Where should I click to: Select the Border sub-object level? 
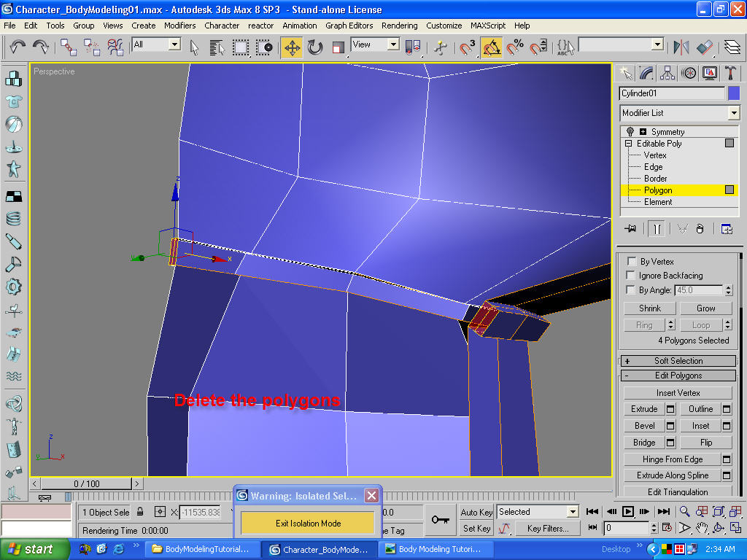pos(656,179)
